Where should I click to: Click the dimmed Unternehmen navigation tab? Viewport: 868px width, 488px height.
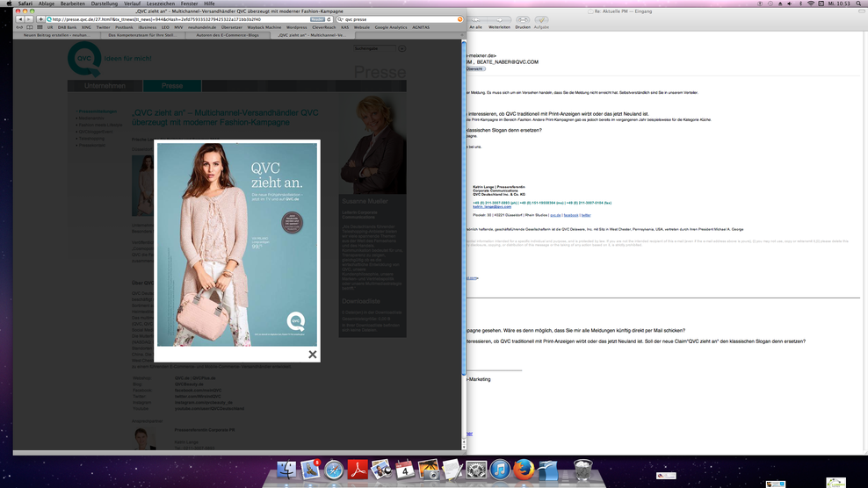[105, 86]
